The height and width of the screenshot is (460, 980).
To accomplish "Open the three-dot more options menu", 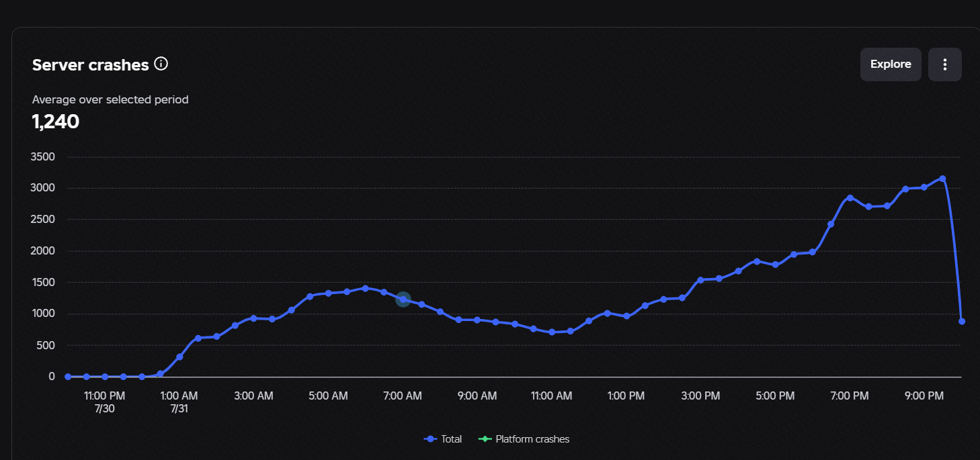I will (945, 64).
